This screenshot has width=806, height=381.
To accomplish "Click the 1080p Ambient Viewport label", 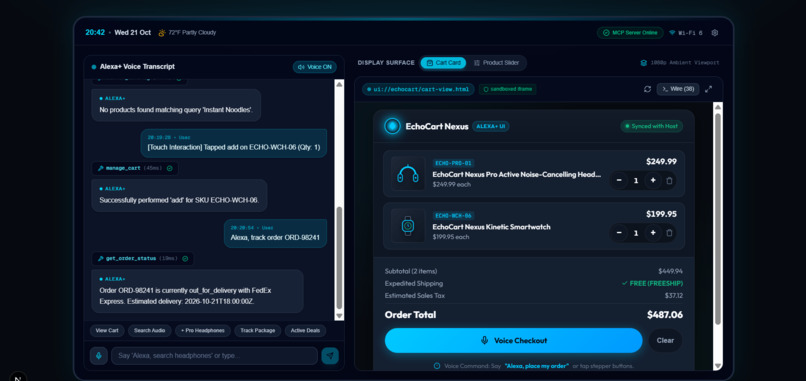I will point(680,63).
